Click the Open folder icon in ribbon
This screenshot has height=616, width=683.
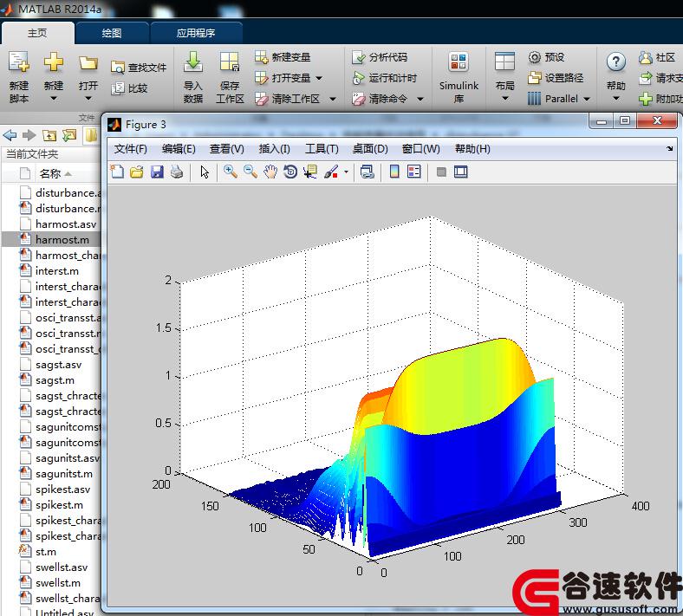point(88,63)
